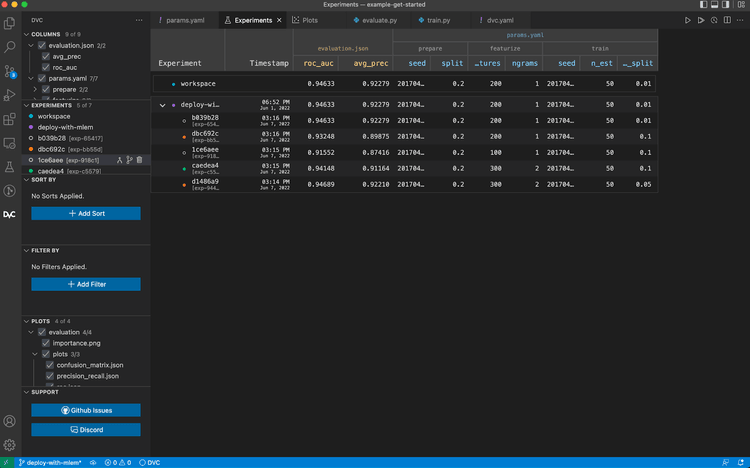Open the train.py editor tab

tap(434, 20)
